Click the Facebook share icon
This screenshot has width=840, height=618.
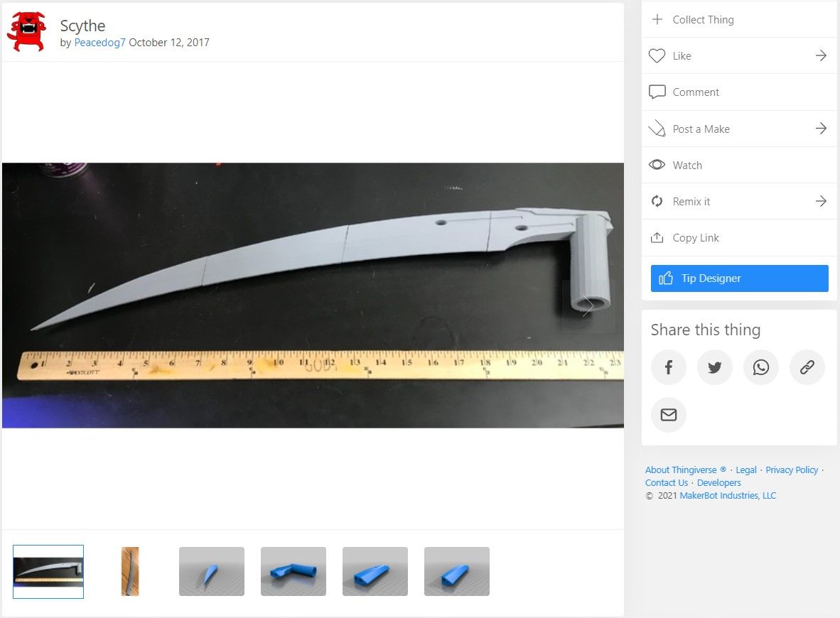click(x=669, y=367)
